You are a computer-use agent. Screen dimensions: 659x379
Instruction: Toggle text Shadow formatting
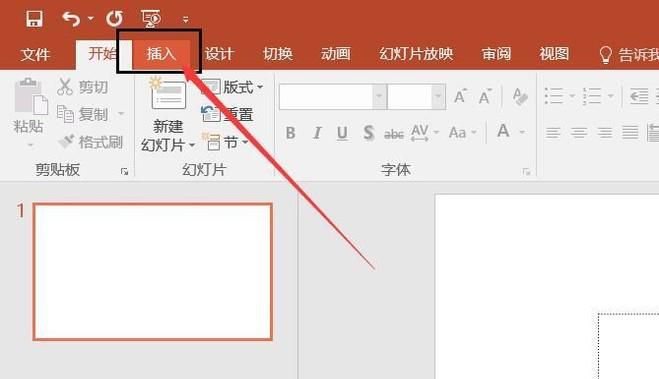(369, 133)
